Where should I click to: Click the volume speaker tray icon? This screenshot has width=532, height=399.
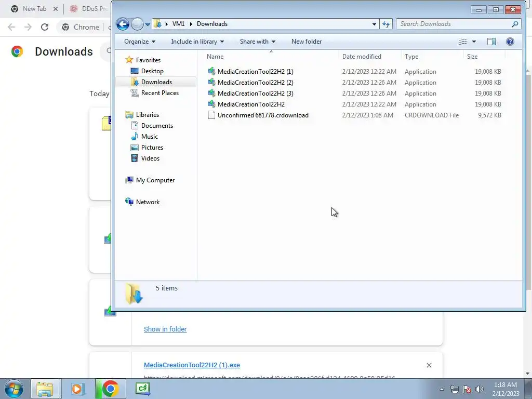pos(480,389)
